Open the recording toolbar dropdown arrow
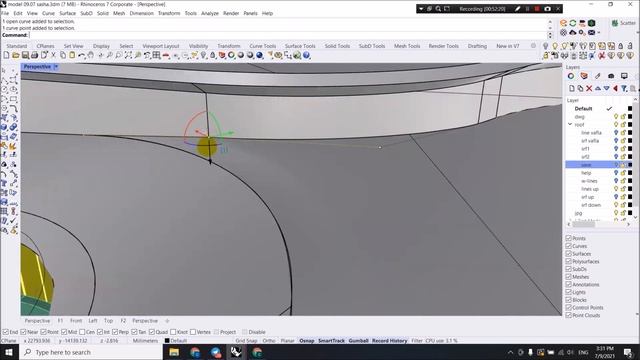 click(421, 9)
